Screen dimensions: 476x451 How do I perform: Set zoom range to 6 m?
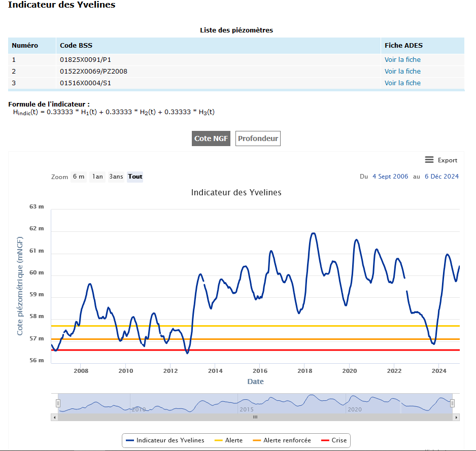pyautogui.click(x=79, y=177)
